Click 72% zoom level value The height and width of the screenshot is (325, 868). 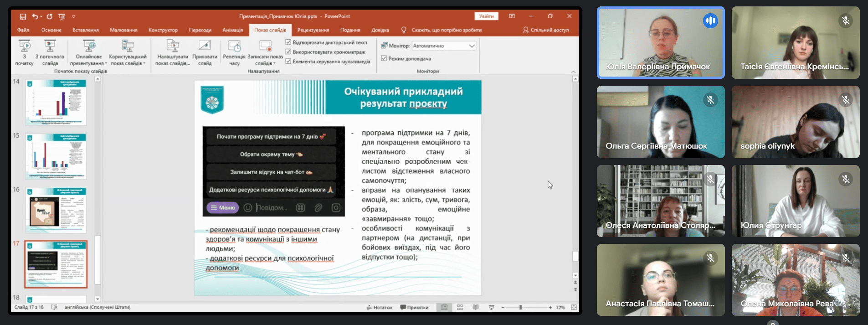(560, 308)
